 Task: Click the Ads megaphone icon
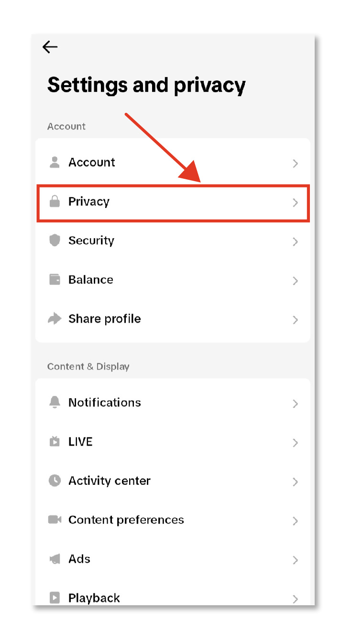tap(55, 559)
